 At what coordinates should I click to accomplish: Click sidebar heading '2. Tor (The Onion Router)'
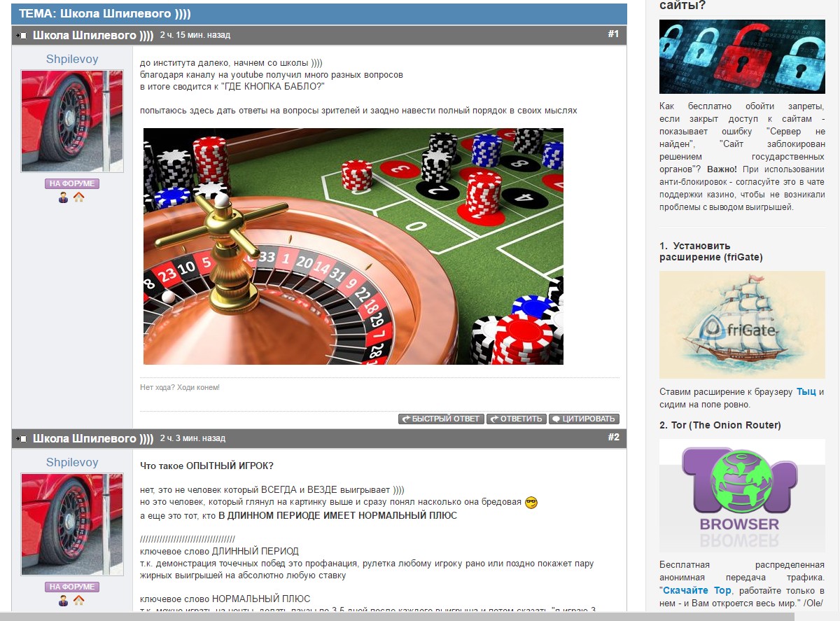pos(720,425)
